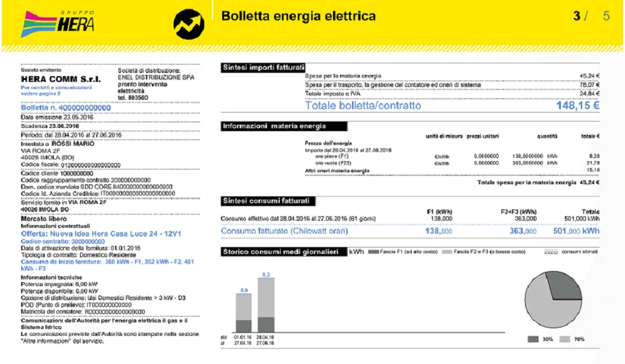Select 'Codice cliente 1000000000'

point(57,173)
